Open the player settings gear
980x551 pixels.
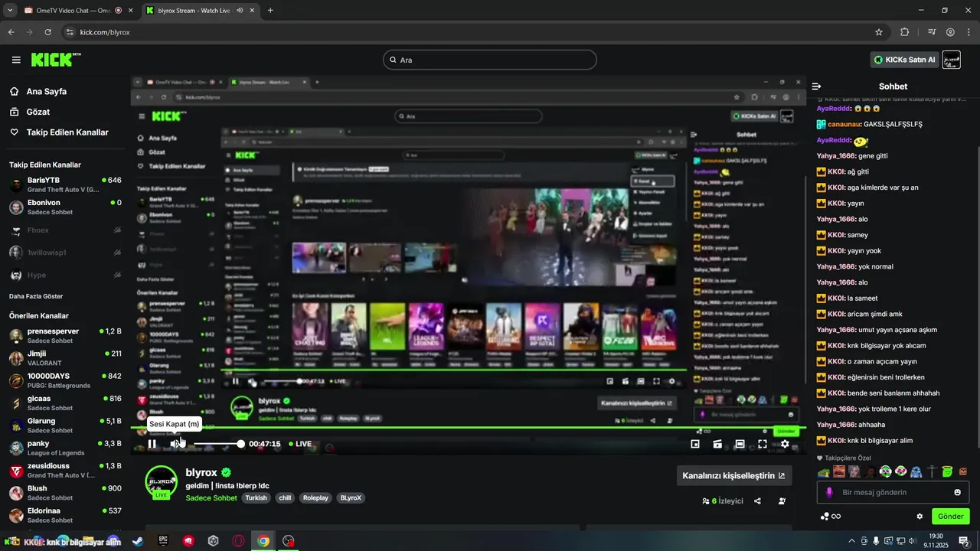[785, 444]
